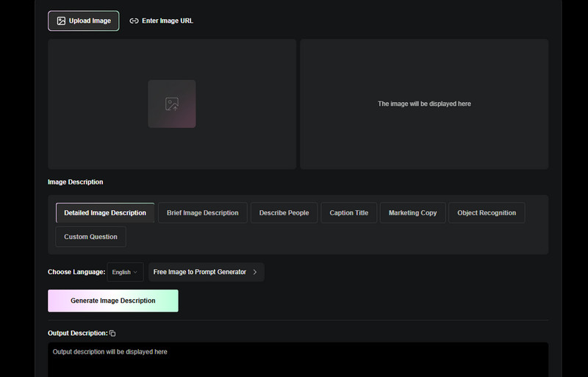The width and height of the screenshot is (588, 377).
Task: Select the Detailed Image Description option
Action: (x=105, y=213)
